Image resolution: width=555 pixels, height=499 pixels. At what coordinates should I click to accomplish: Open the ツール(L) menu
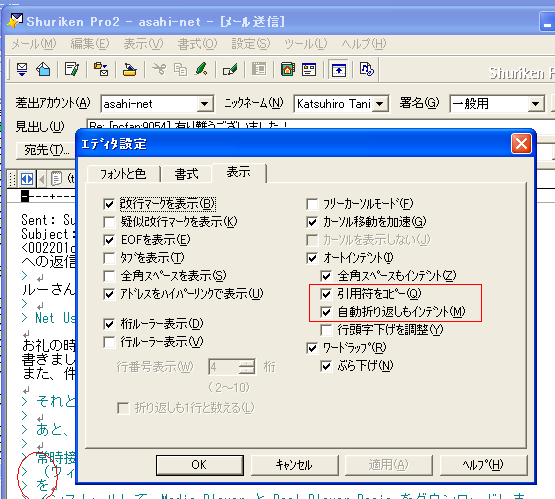tap(305, 44)
